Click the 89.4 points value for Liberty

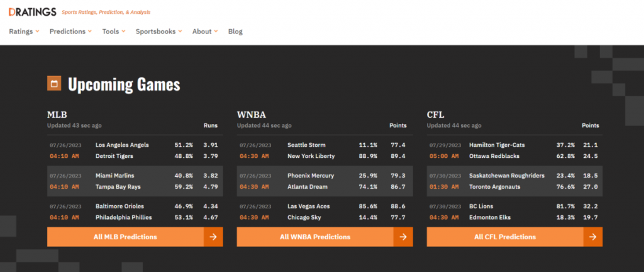(x=398, y=156)
